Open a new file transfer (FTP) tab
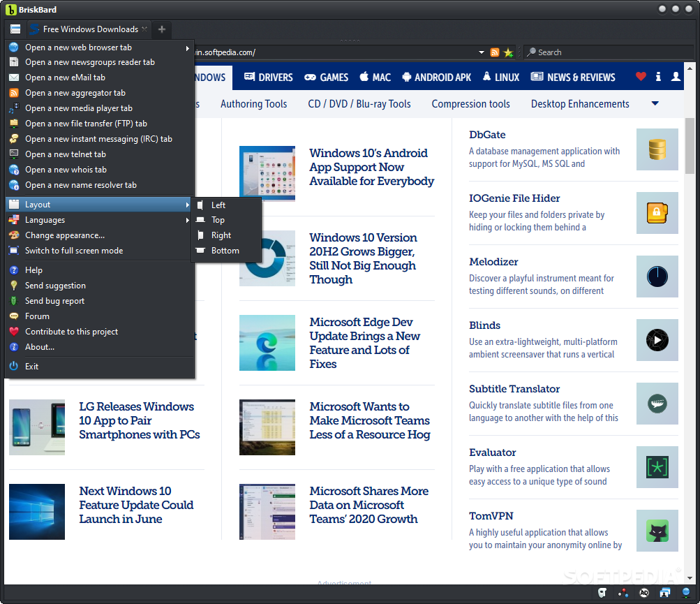Image resolution: width=700 pixels, height=604 pixels. 100,124
